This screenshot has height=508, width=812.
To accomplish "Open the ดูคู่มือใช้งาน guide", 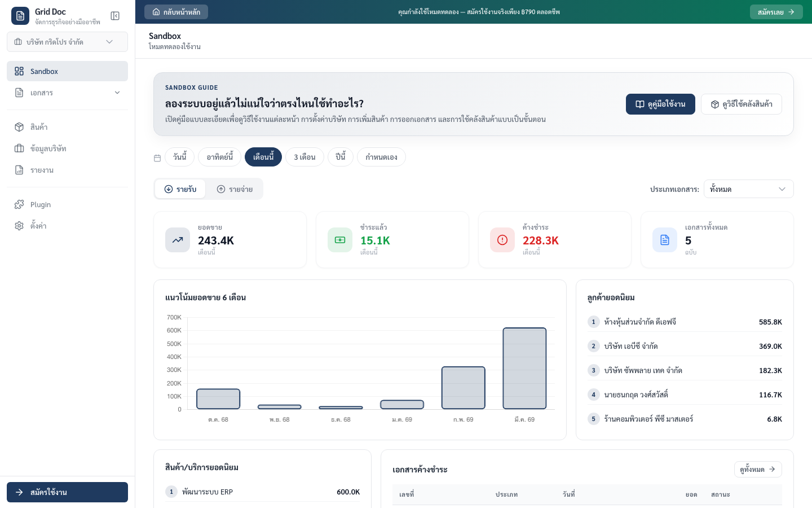I will tap(660, 104).
